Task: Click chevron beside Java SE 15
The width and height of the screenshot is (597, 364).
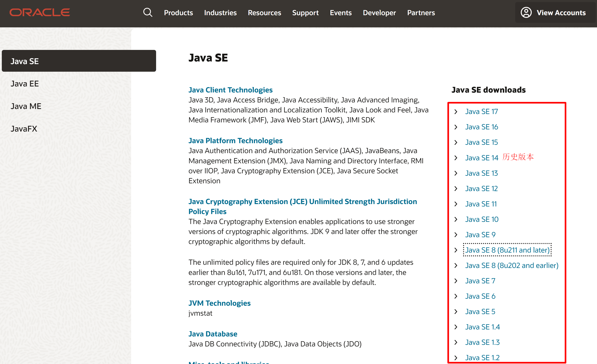Action: click(456, 142)
